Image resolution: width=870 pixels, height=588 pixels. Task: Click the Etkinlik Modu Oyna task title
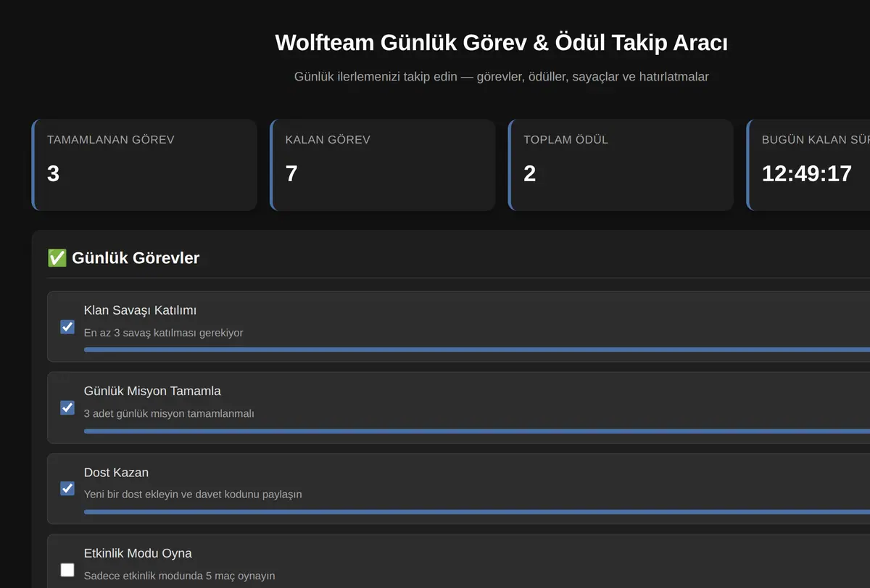(x=138, y=553)
